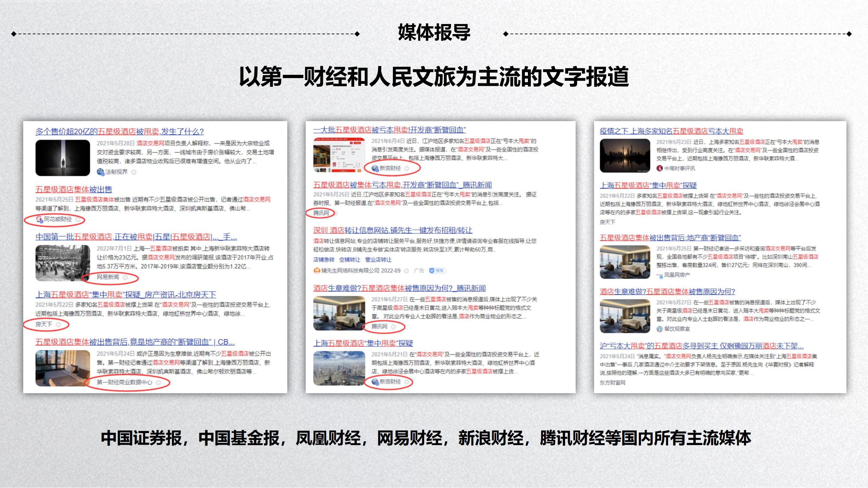This screenshot has height=488, width=868.
Task: Click hotel room thumbnail of 凤凰网房产 result
Action: 625,262
